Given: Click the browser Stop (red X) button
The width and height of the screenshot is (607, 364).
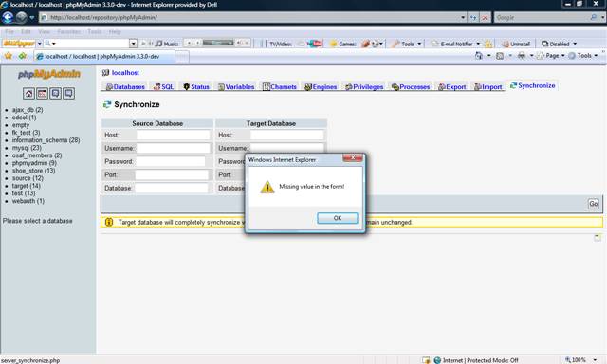Looking at the screenshot, I should [x=485, y=18].
